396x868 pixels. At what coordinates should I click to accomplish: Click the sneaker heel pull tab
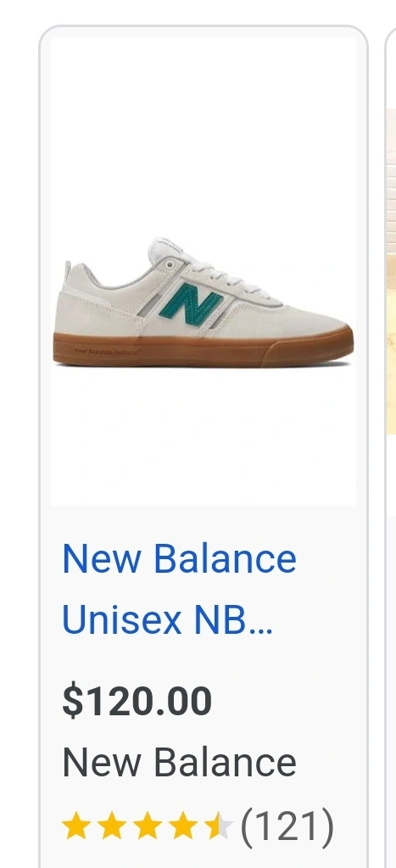[68, 273]
